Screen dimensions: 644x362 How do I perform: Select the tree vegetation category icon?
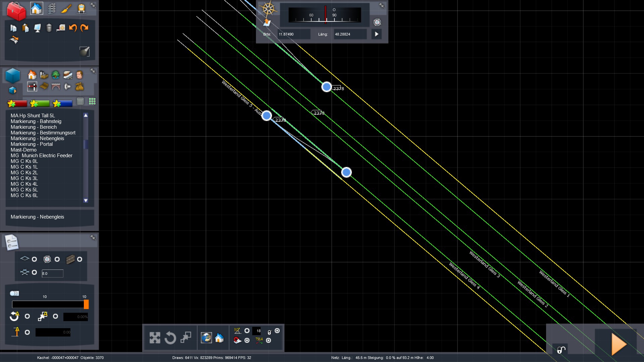coord(56,75)
